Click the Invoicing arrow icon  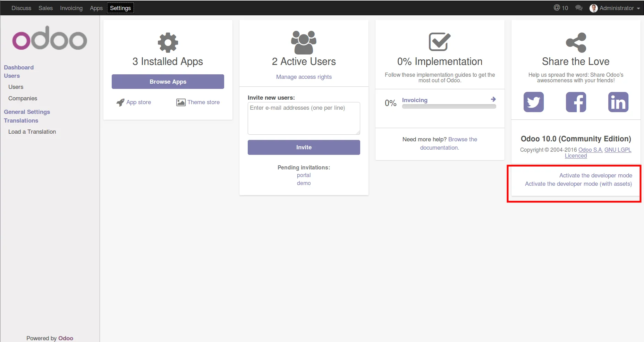click(x=493, y=99)
